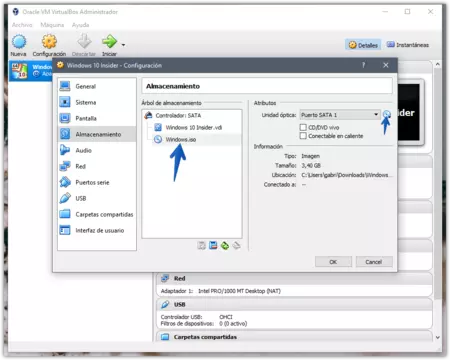The height and width of the screenshot is (360, 450).
Task: Click the Descartar toolbar icon
Action: point(84,45)
